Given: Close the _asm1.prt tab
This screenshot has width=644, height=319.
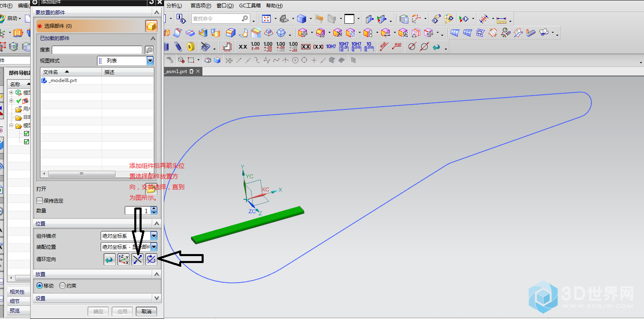Looking at the screenshot, I should pyautogui.click(x=198, y=71).
